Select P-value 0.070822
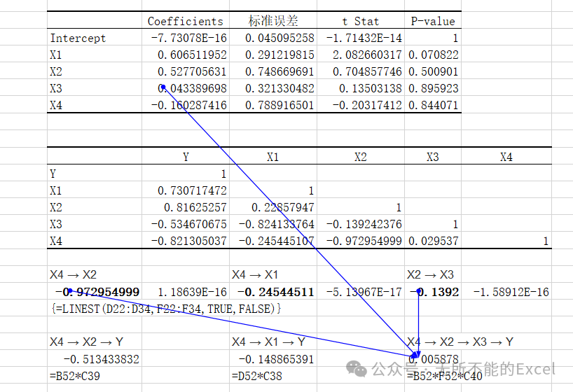573x392 pixels. click(433, 55)
